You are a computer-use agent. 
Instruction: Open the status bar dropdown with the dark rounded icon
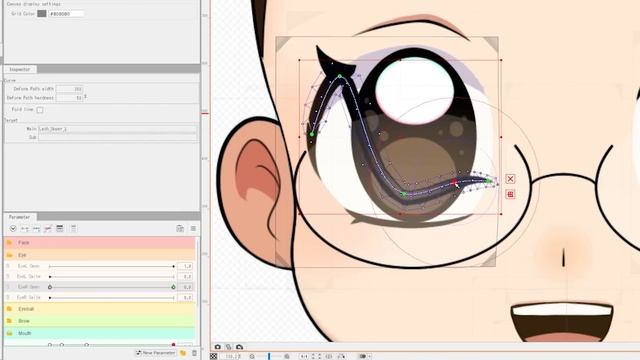point(364,357)
